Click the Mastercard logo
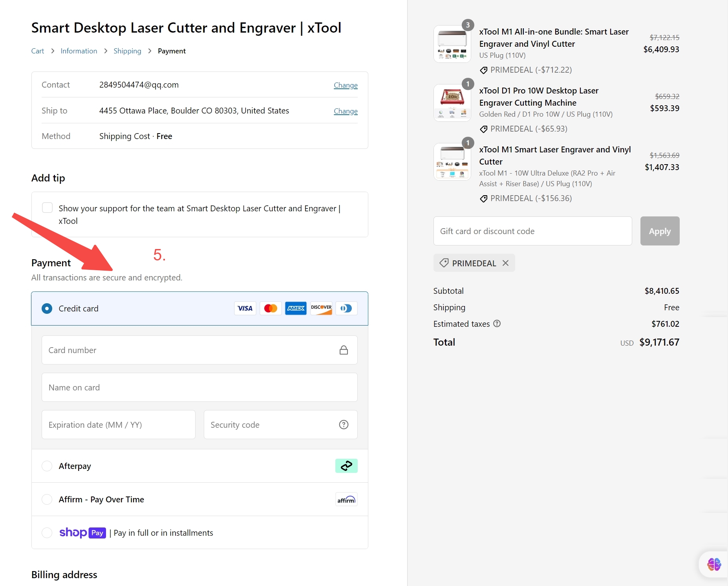Image resolution: width=728 pixels, height=586 pixels. 271,308
